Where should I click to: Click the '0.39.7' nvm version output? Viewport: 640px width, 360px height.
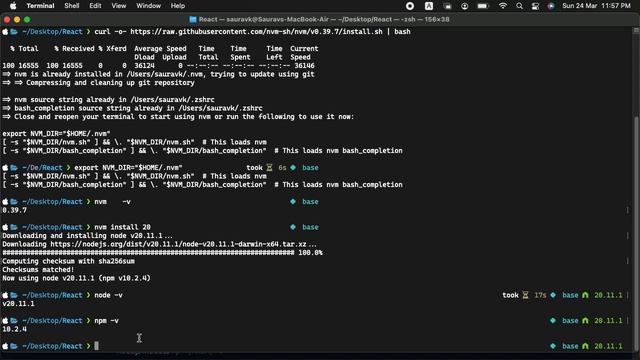(14, 210)
